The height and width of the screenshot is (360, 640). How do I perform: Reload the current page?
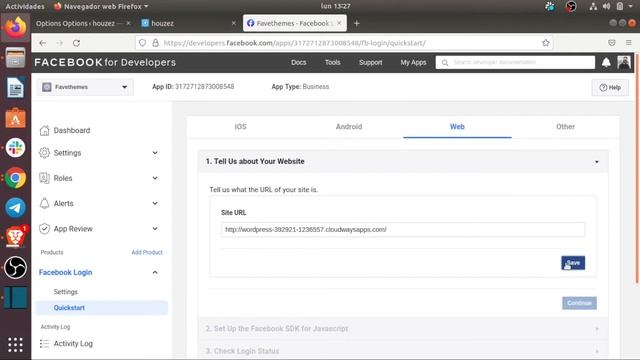76,43
